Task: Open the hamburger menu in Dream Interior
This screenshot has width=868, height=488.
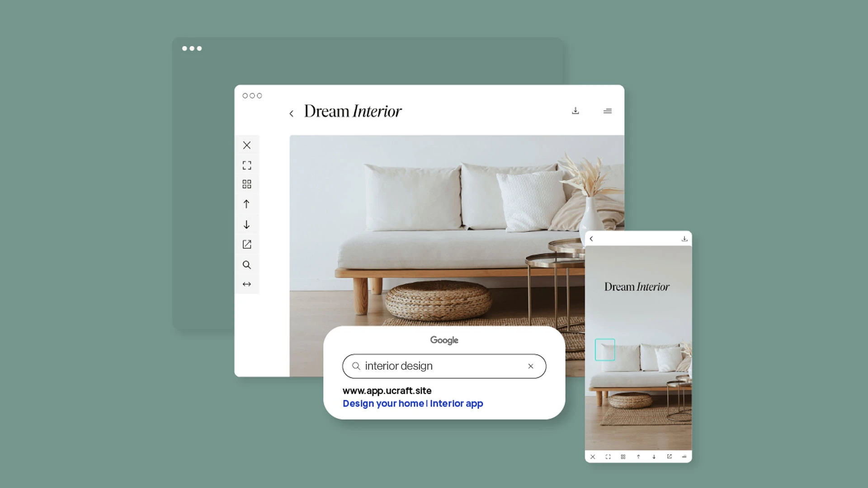Action: tap(608, 111)
